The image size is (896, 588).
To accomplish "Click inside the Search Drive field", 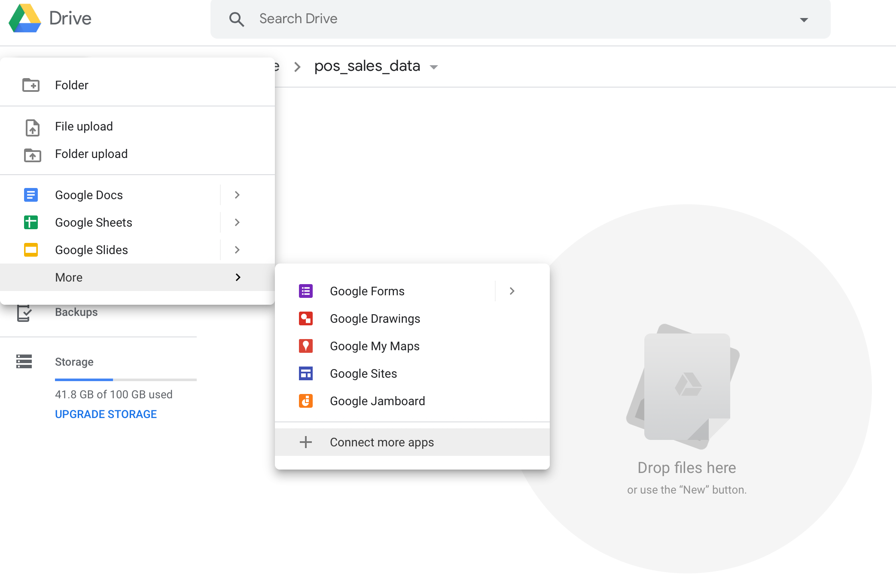I will coord(521,19).
